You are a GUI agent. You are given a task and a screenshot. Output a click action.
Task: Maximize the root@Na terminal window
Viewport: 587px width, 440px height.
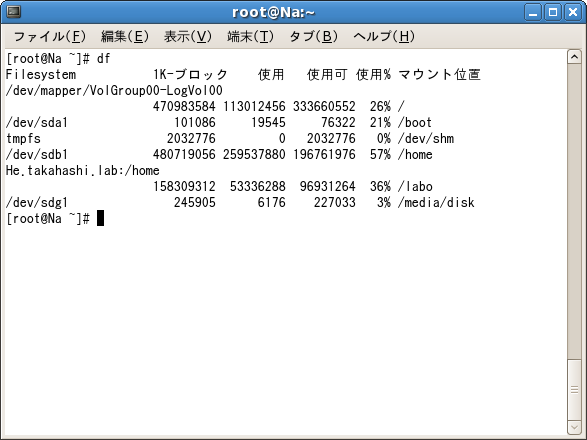(553, 12)
